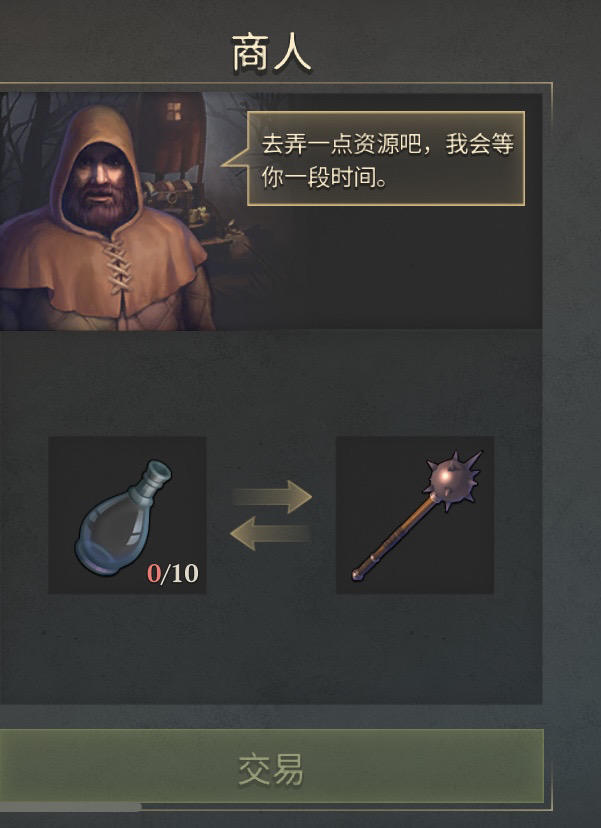The height and width of the screenshot is (828, 601).
Task: Confirm the trade with the 交易 button
Action: click(271, 767)
